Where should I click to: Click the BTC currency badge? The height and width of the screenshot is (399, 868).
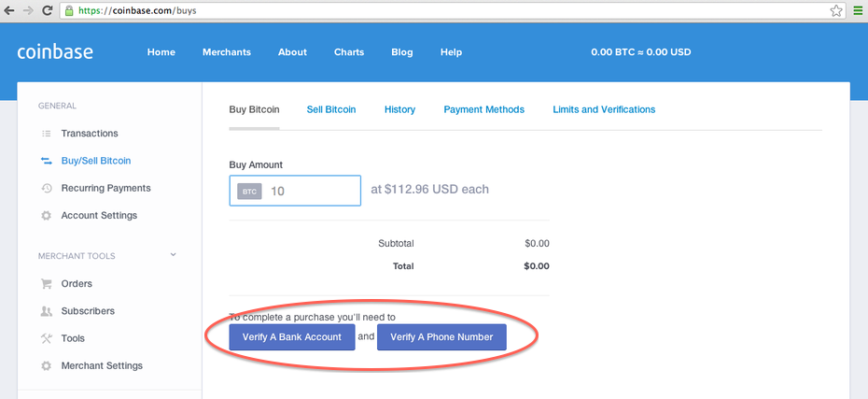(249, 192)
